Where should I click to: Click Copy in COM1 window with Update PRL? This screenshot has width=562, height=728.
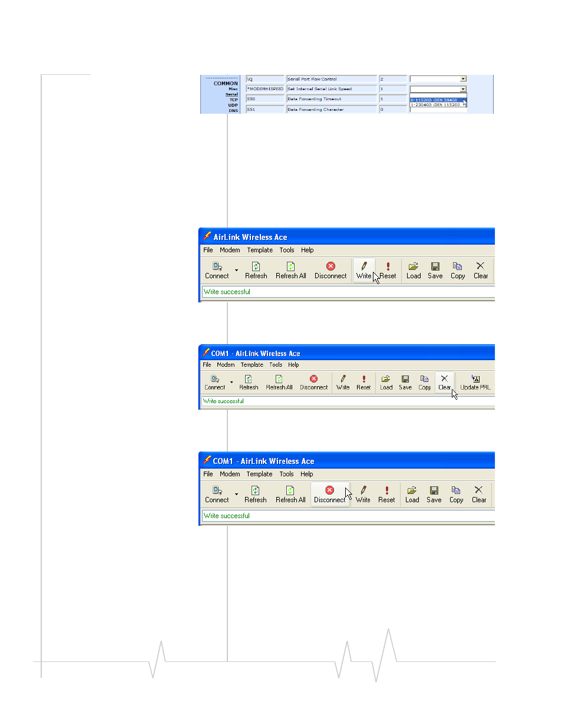click(x=425, y=383)
